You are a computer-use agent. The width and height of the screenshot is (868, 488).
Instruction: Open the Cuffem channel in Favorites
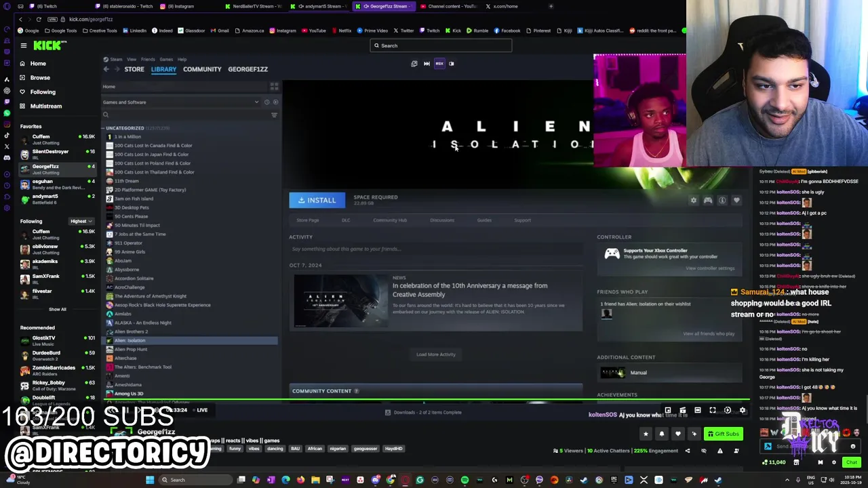coord(58,140)
